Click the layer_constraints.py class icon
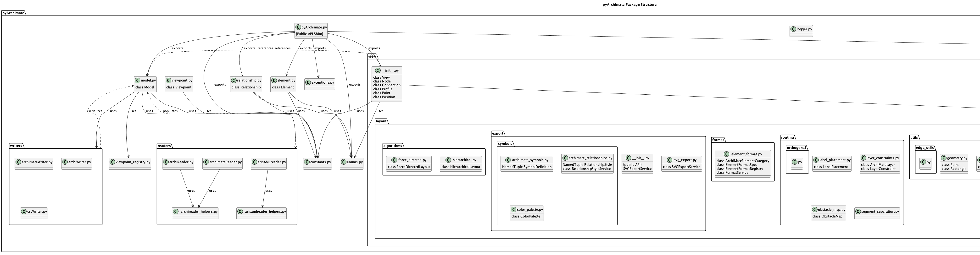The height and width of the screenshot is (255, 980). (x=863, y=158)
